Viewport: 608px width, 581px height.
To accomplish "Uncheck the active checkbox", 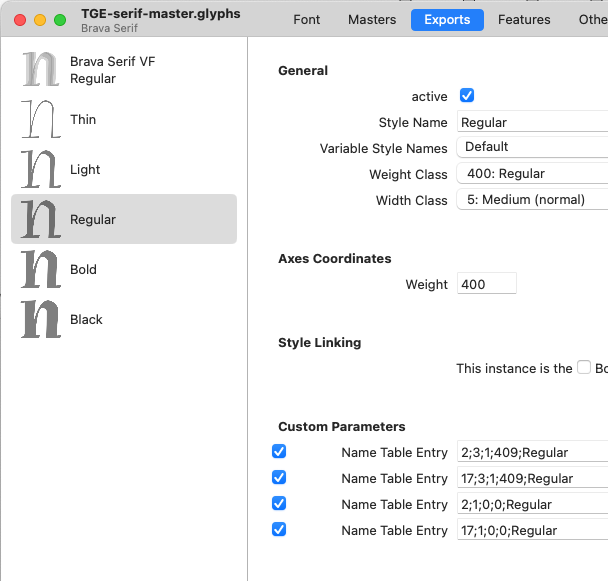I will (x=466, y=96).
